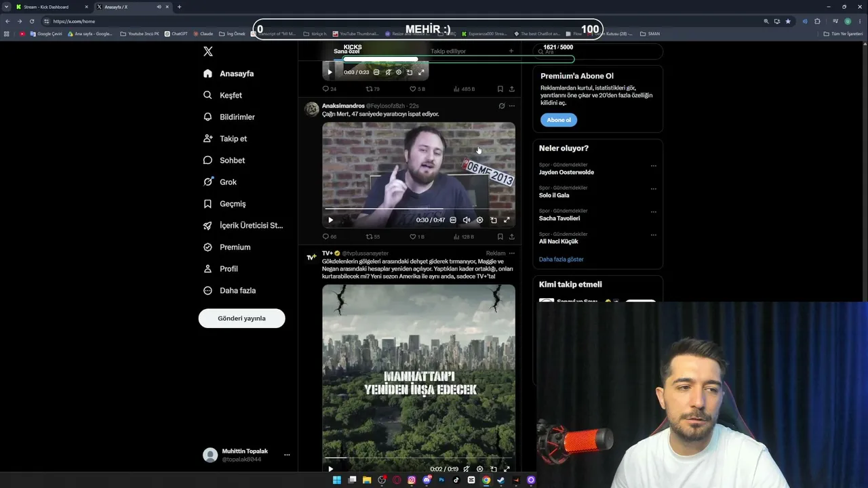Open the ChatGPT bookmark
Viewport: 868px width, 488px height.
(176, 33)
